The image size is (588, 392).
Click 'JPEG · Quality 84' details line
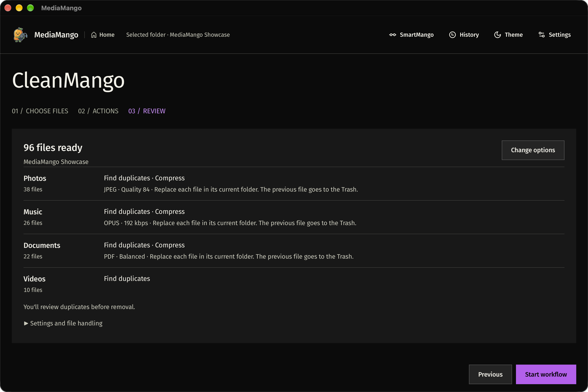tap(231, 189)
